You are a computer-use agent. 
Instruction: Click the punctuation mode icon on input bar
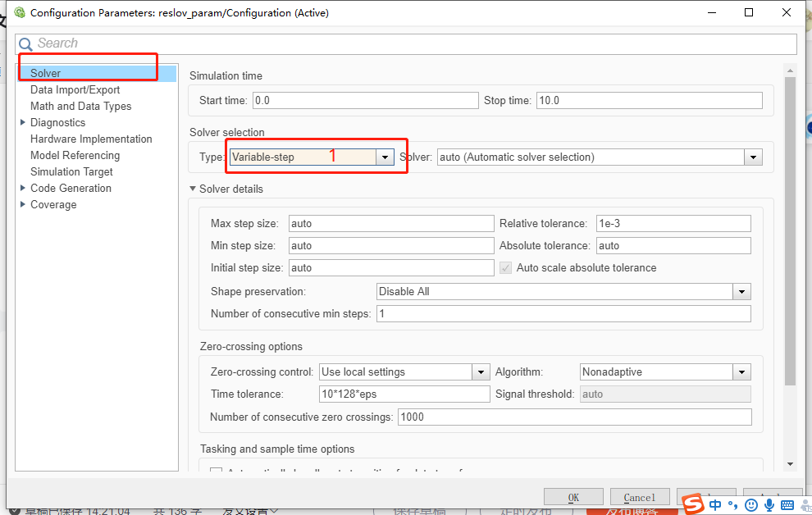[x=733, y=506]
